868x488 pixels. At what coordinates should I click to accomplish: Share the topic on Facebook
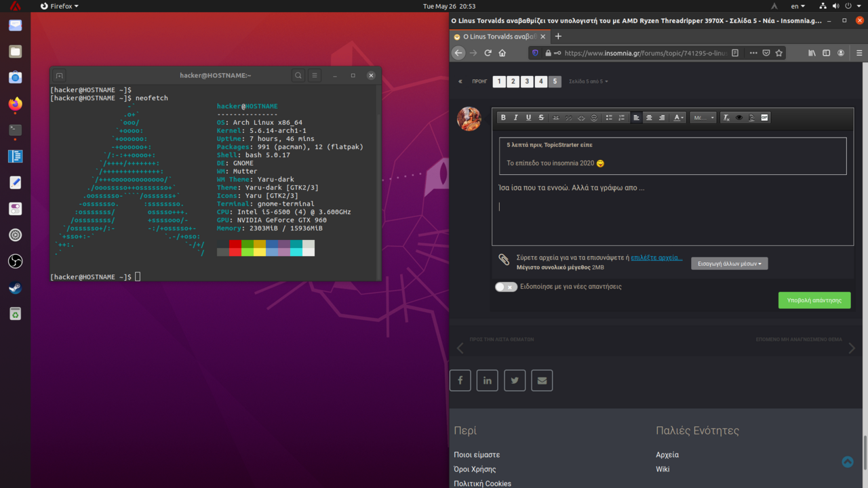pyautogui.click(x=460, y=380)
